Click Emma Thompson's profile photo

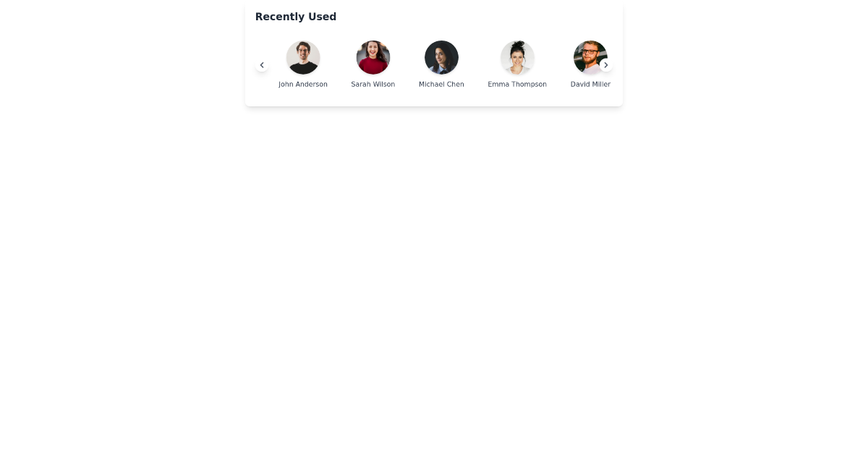tap(517, 57)
